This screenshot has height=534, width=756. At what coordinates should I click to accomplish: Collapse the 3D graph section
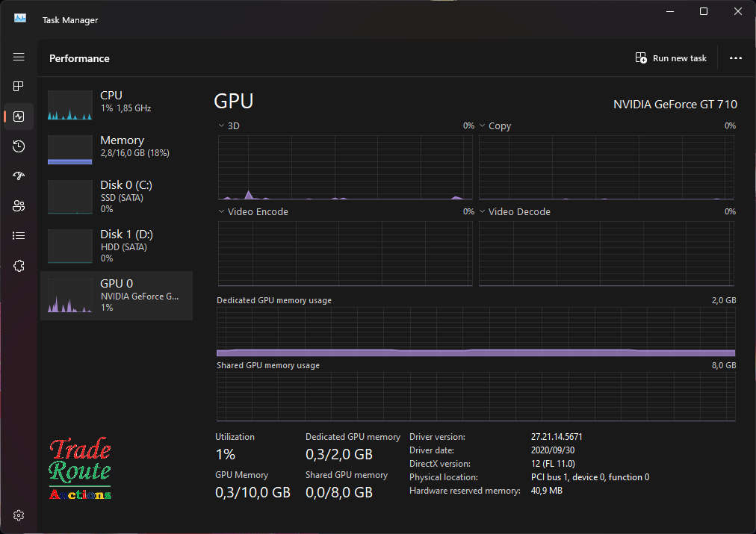tap(220, 125)
